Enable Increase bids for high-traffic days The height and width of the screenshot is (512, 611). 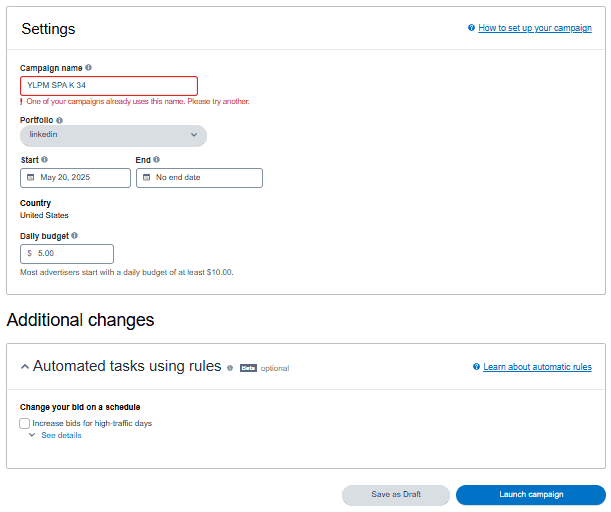[25, 423]
